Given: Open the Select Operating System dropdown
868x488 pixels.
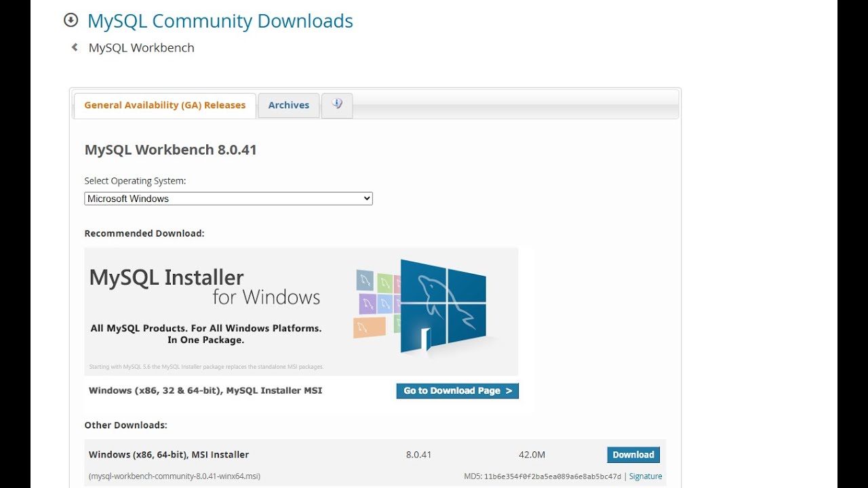Looking at the screenshot, I should coord(229,199).
